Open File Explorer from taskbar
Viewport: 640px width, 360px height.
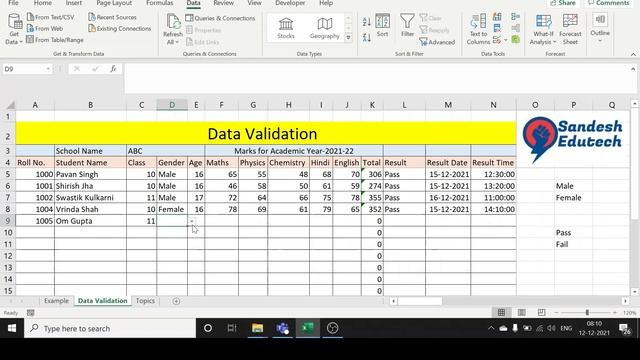click(x=257, y=328)
